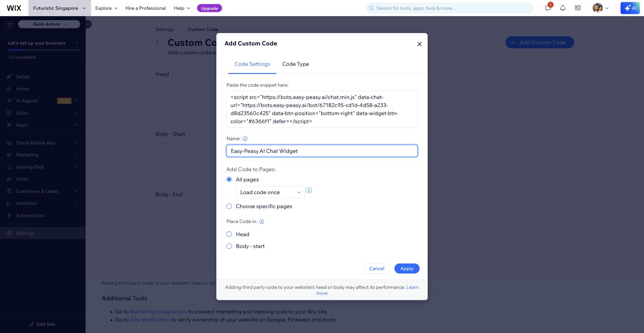Click the favorites star icon in sidebar

[x=10, y=24]
